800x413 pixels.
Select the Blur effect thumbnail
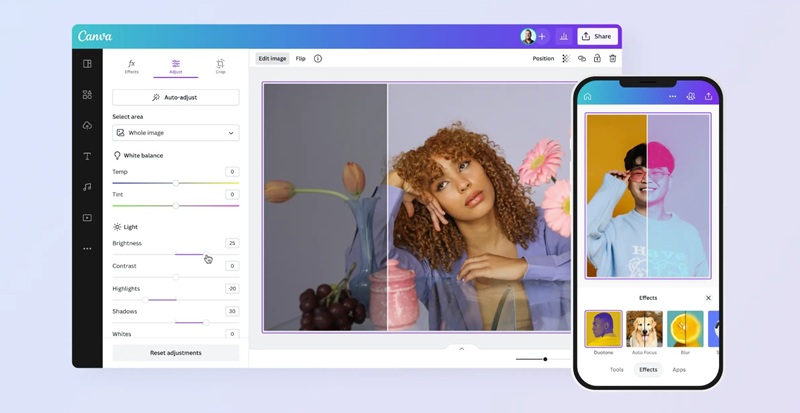(685, 329)
